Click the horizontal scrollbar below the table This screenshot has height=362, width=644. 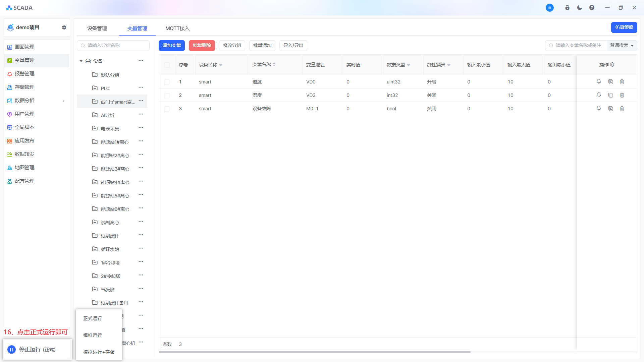(x=314, y=352)
